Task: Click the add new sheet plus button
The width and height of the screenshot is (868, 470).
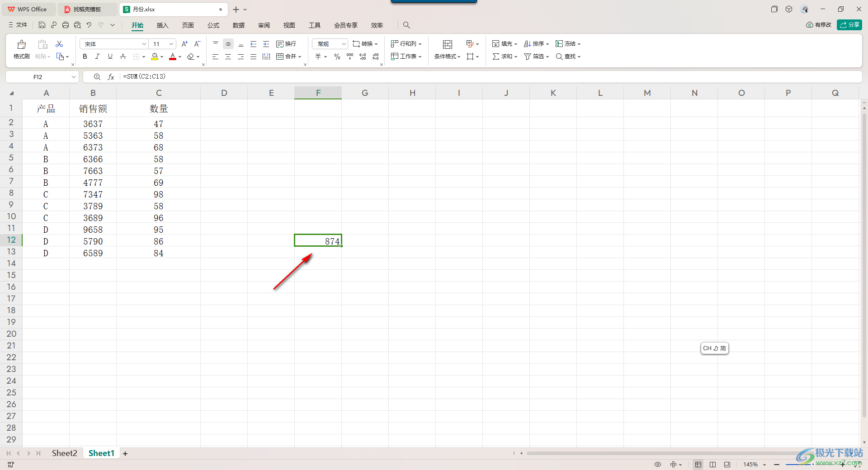Action: pos(125,453)
